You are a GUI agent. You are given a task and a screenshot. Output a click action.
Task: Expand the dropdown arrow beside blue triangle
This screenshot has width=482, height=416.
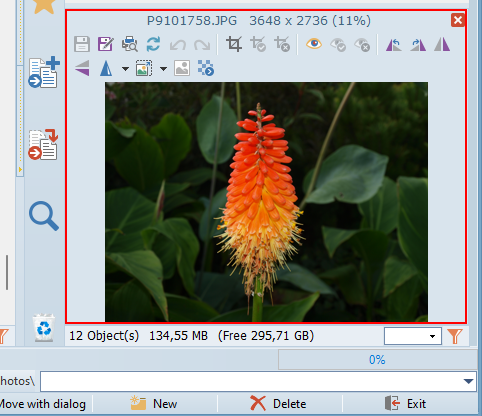pos(125,69)
